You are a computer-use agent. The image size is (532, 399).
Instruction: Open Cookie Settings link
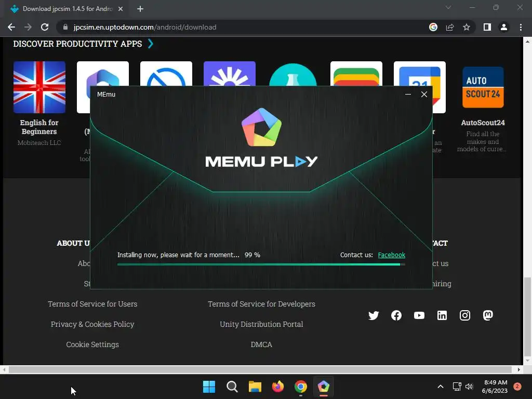[92, 345]
